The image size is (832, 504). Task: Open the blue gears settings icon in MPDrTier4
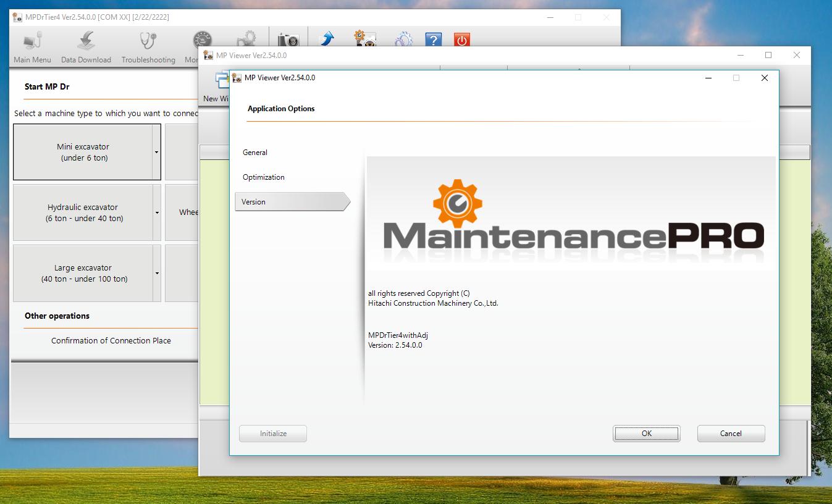point(403,40)
